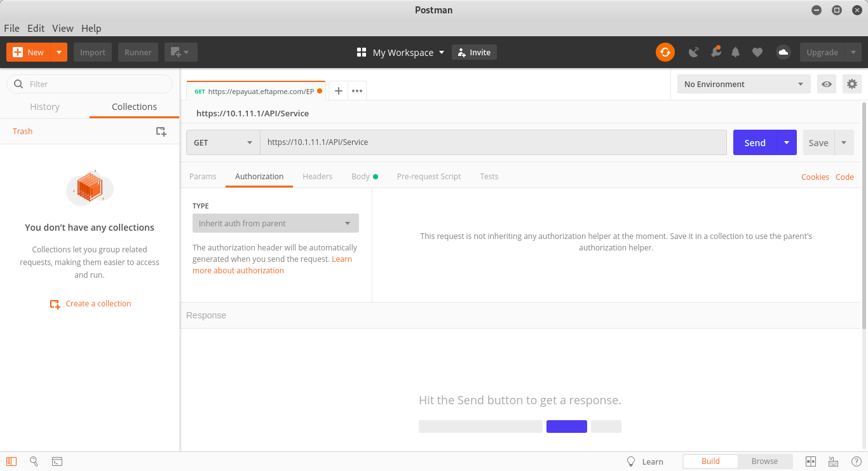868x471 pixels.
Task: Switch to the History tab
Action: click(44, 107)
